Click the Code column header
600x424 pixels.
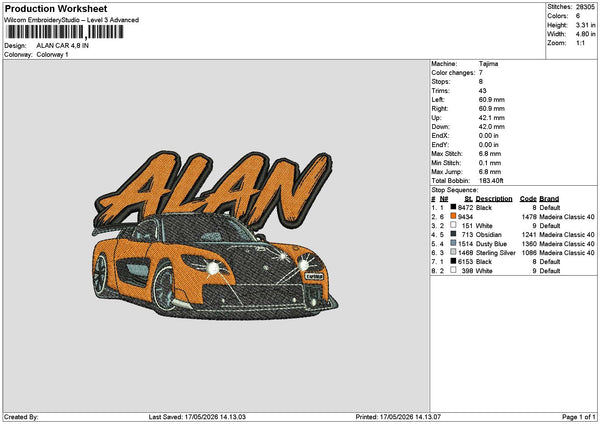click(528, 199)
